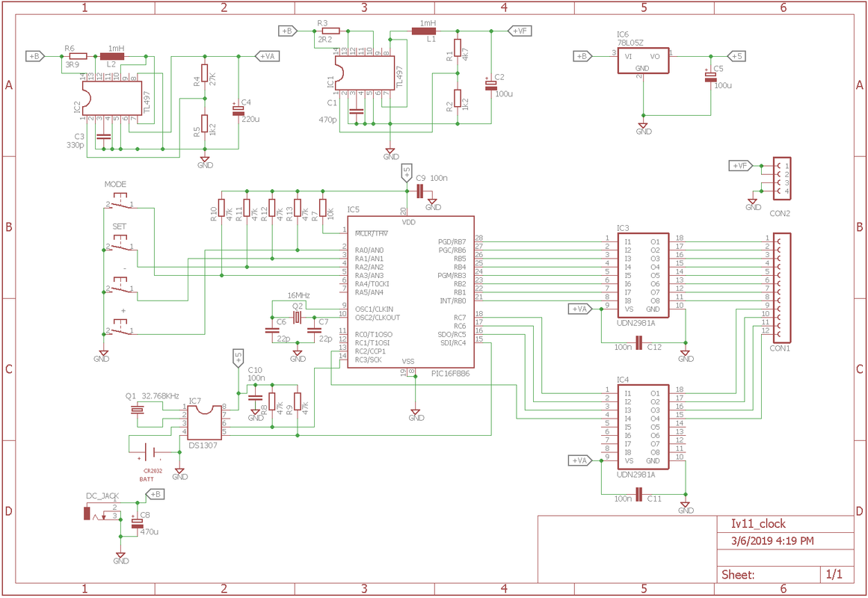The width and height of the screenshot is (868, 598).
Task: Click the 'Sheet:' label in title block
Action: point(738,575)
